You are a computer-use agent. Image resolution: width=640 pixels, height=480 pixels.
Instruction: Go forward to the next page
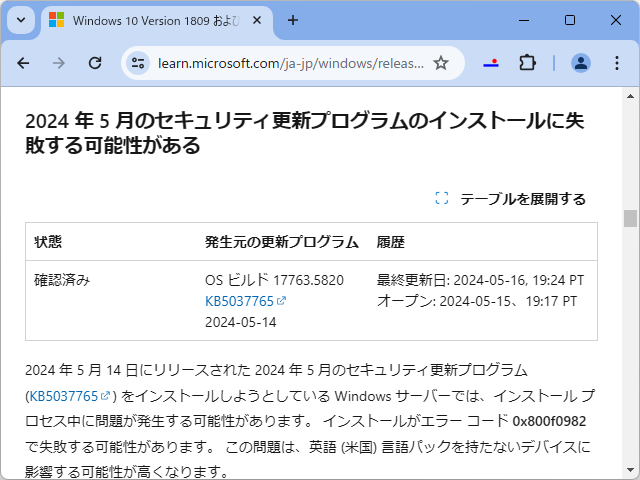59,63
